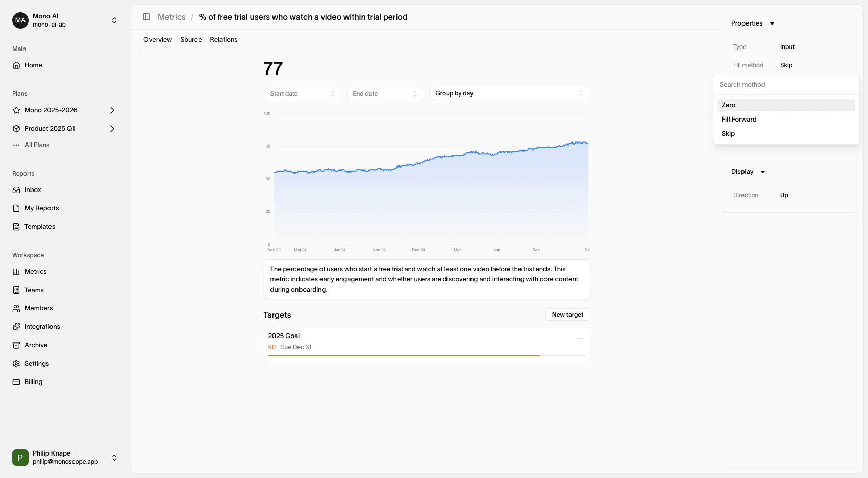Open the Start date picker
Image resolution: width=868 pixels, height=478 pixels.
[302, 94]
